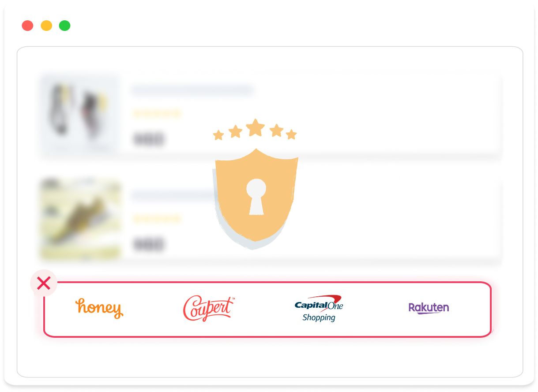
Task: Click the leftmost star above the shield
Action: (218, 135)
